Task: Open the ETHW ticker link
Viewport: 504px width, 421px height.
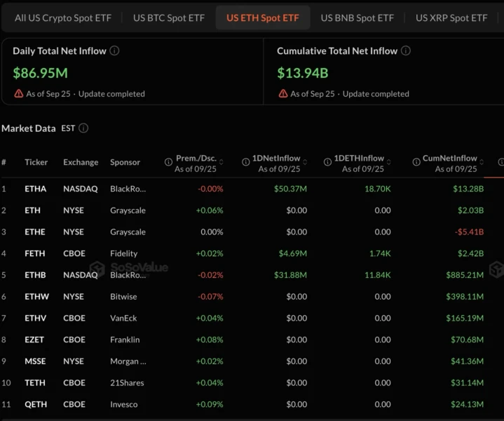Action: 36,296
